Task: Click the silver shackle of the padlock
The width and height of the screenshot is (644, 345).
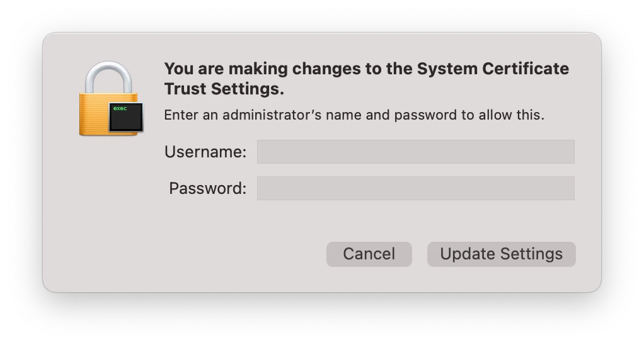Action: pyautogui.click(x=108, y=77)
